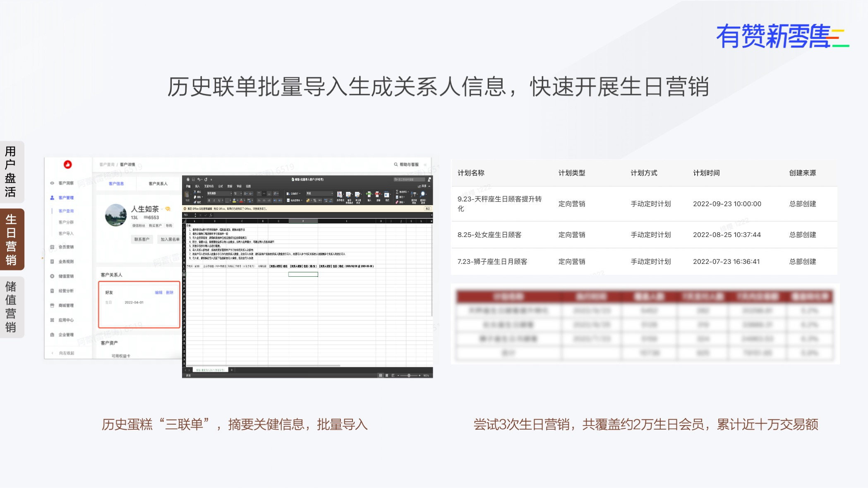Collapse sidebar with 向左收起
The height and width of the screenshot is (488, 868).
(x=63, y=353)
